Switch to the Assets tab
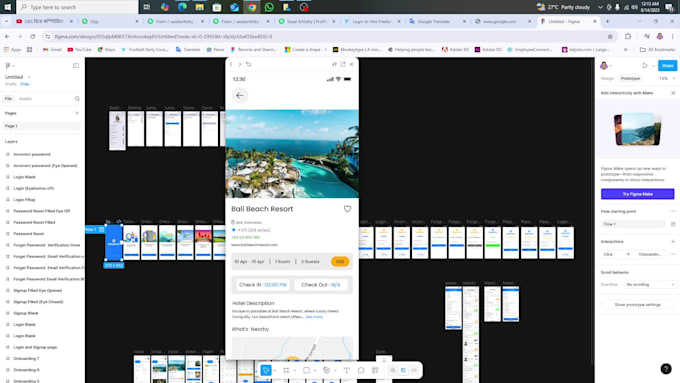Viewport: 680px width, 383px height. (25, 99)
